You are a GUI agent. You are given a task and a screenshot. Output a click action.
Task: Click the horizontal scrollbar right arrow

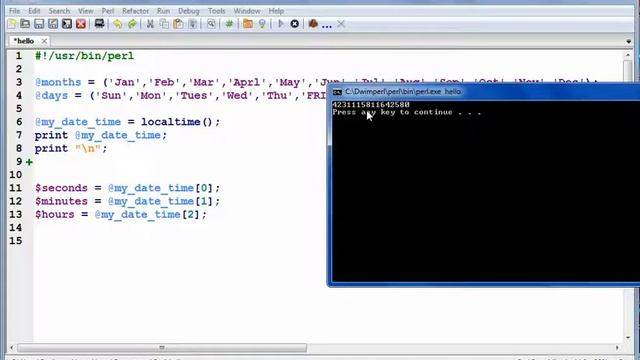pos(617,348)
